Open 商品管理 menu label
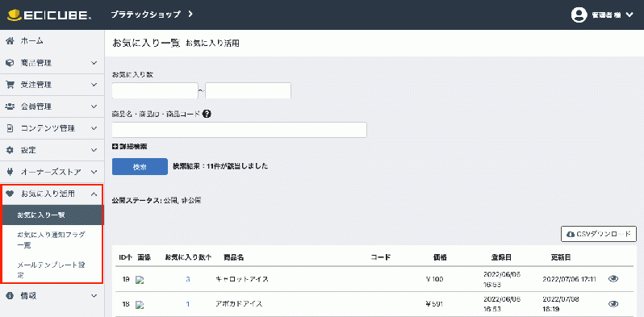Screen dimensions: 644x317 (x=36, y=63)
